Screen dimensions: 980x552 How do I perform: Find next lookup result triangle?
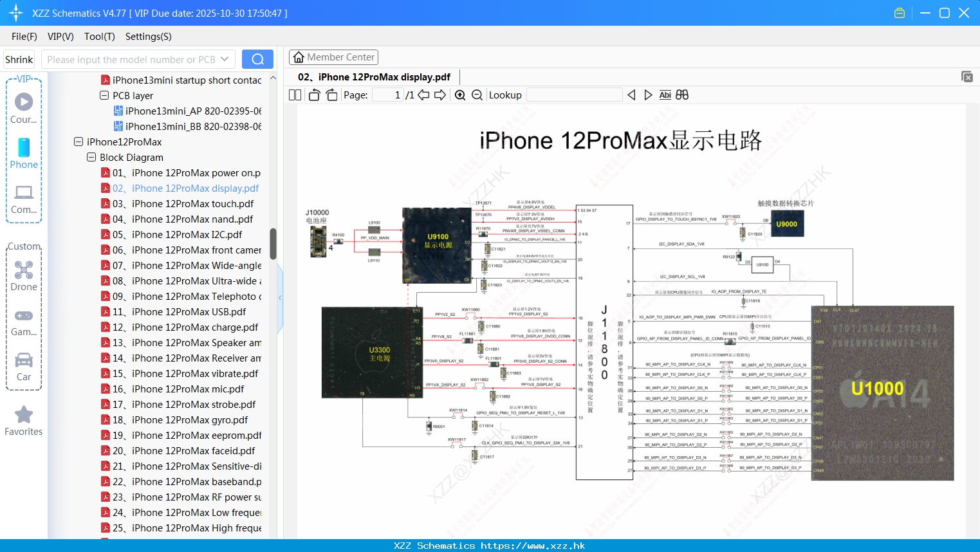648,95
